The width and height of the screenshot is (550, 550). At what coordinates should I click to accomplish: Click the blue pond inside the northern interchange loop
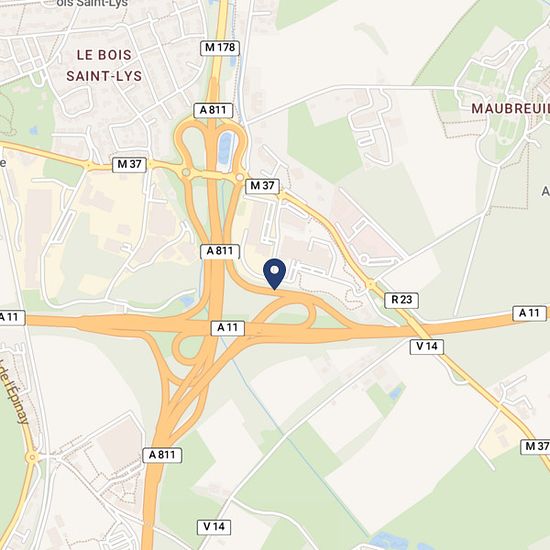pos(224,149)
